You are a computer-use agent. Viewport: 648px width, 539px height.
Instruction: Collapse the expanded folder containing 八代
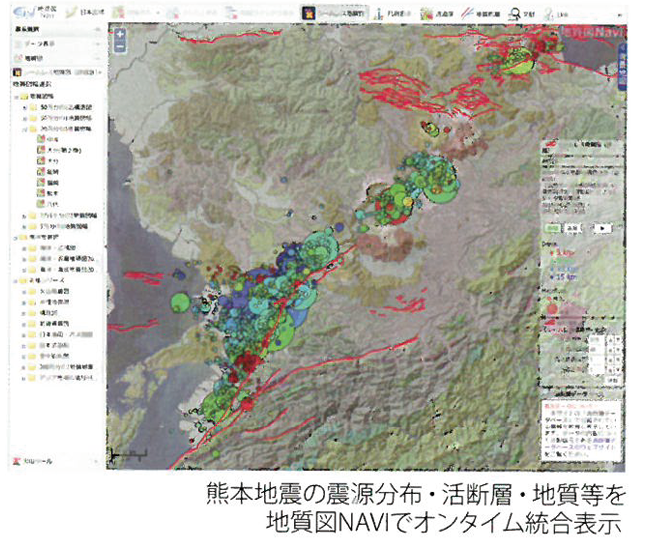tap(24, 129)
